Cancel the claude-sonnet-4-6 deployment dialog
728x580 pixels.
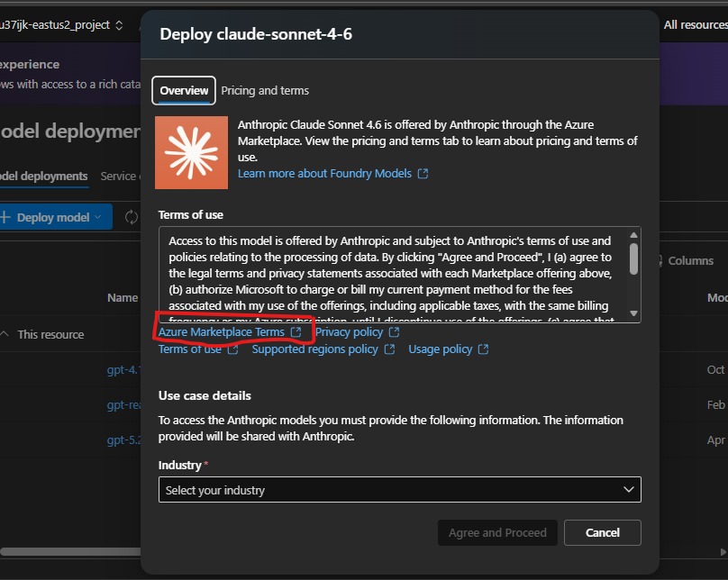point(603,532)
